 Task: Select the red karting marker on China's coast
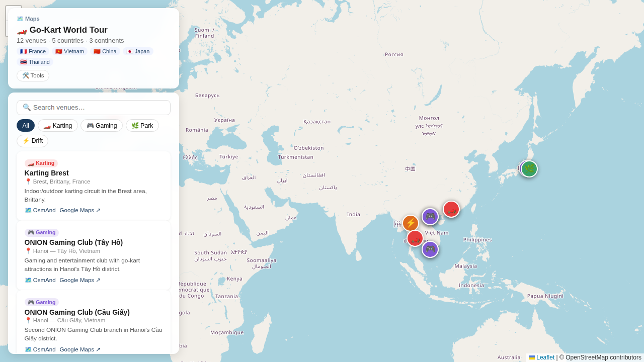pos(451,209)
